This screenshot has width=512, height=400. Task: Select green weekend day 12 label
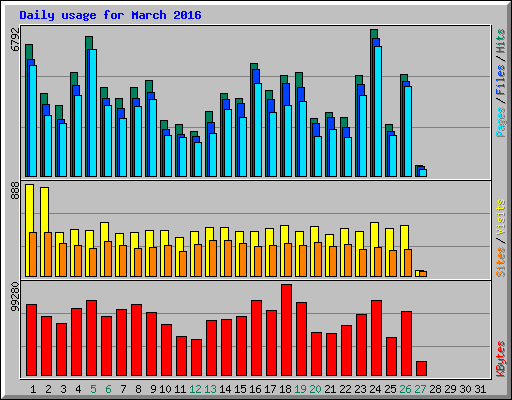(195, 389)
